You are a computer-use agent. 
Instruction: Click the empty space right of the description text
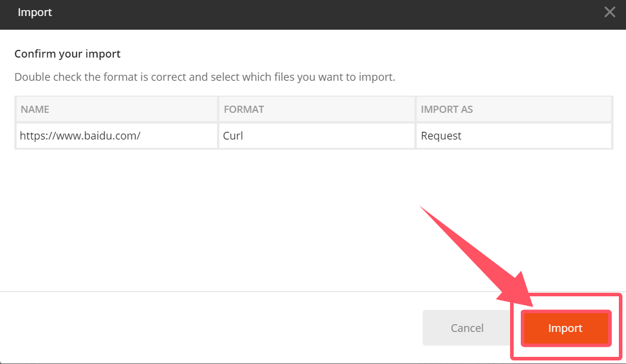[505, 77]
